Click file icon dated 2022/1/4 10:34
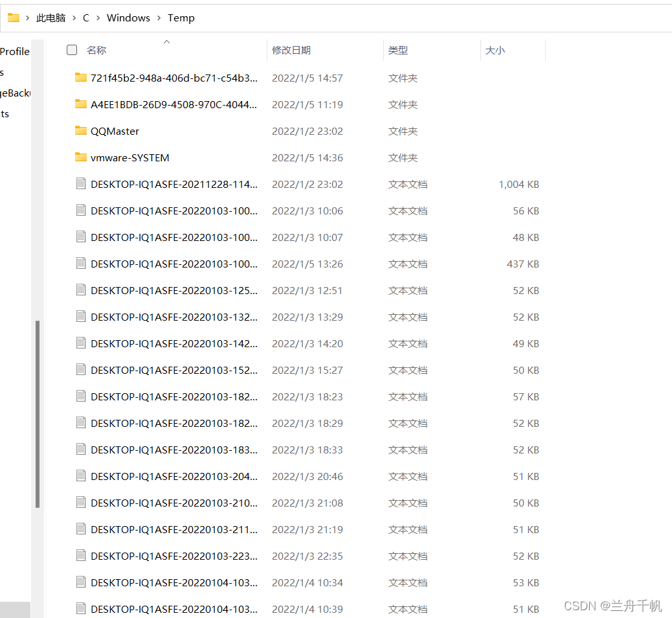The height and width of the screenshot is (618, 672). point(81,582)
